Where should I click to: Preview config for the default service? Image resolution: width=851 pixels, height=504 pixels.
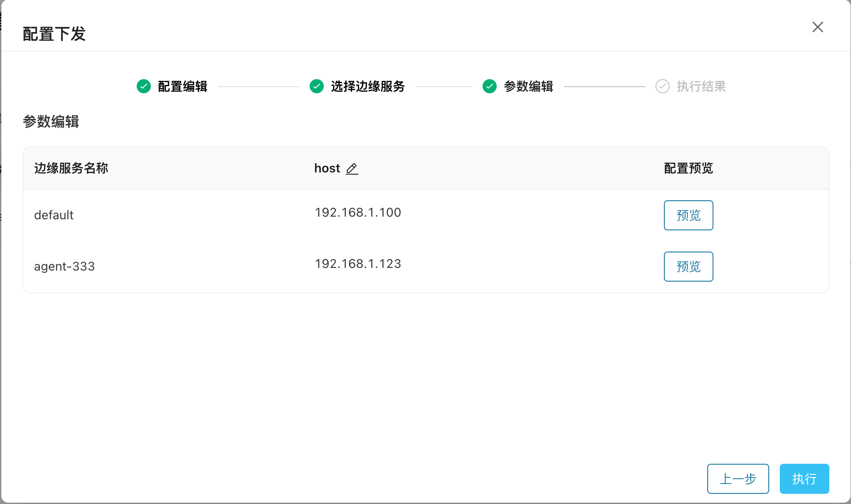pos(688,215)
